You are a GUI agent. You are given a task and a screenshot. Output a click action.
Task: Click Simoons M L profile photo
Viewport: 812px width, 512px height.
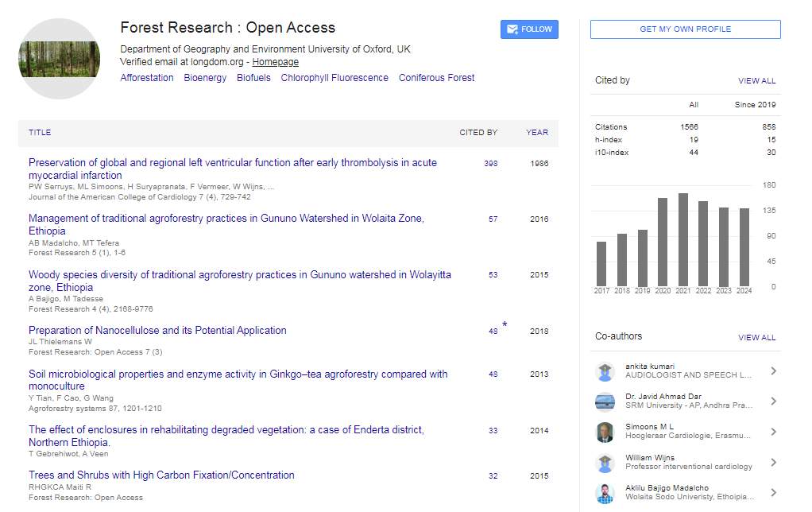[605, 432]
